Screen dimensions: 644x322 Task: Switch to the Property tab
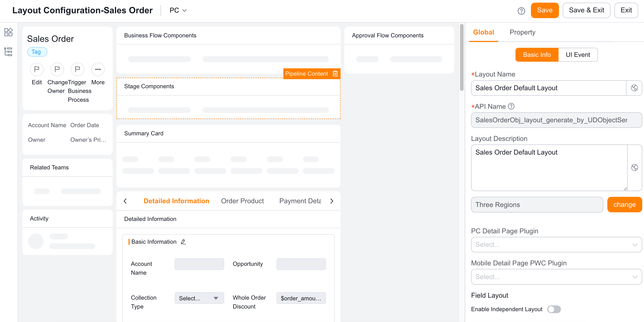(523, 32)
